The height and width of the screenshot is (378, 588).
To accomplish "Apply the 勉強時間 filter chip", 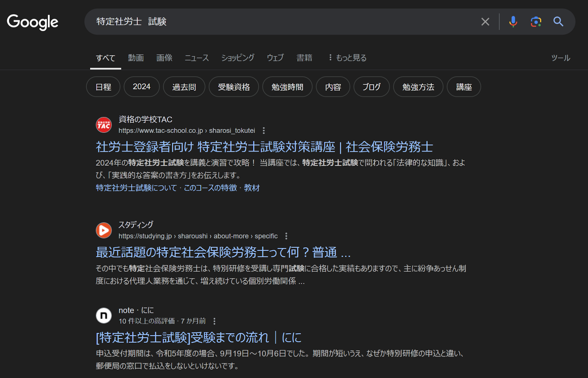I will [x=287, y=87].
